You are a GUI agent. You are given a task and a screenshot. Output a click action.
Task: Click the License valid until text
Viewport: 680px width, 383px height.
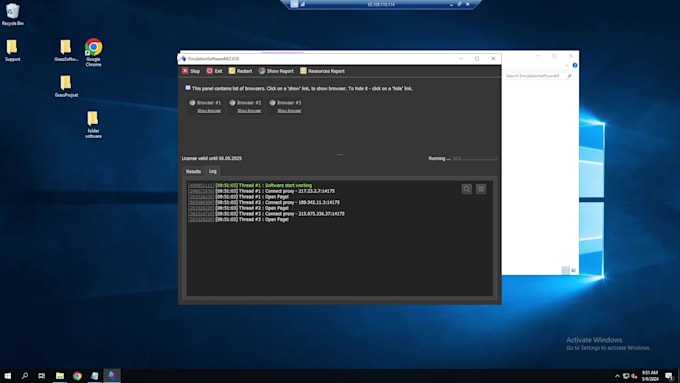click(212, 158)
